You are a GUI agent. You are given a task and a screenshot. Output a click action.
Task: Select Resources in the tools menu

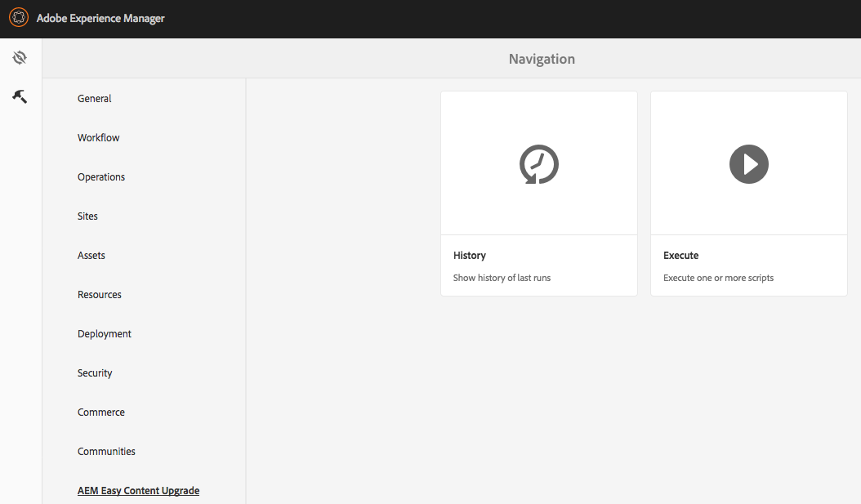100,295
